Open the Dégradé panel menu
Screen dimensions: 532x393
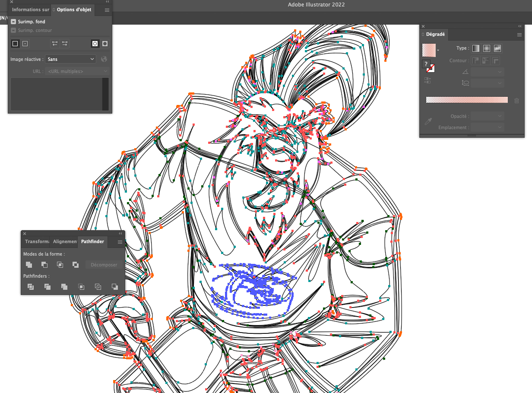[x=519, y=35]
